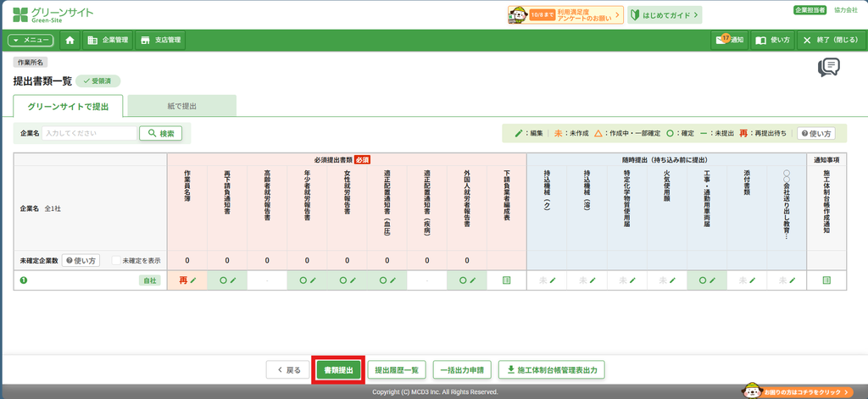Screen dimensions: 868x399
Task: Edit ○○会社送り出し教育 pencil icon
Action: (793, 280)
